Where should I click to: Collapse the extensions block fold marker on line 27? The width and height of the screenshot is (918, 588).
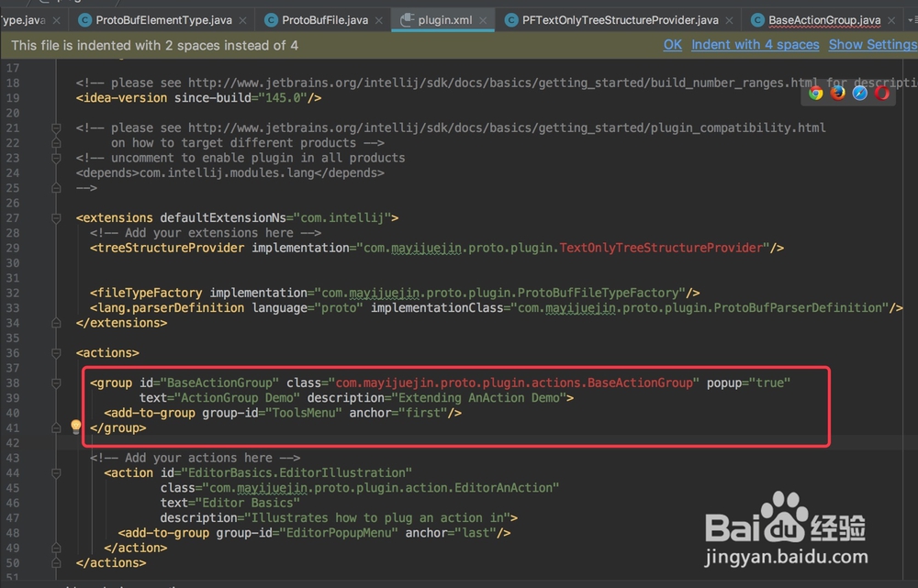56,218
